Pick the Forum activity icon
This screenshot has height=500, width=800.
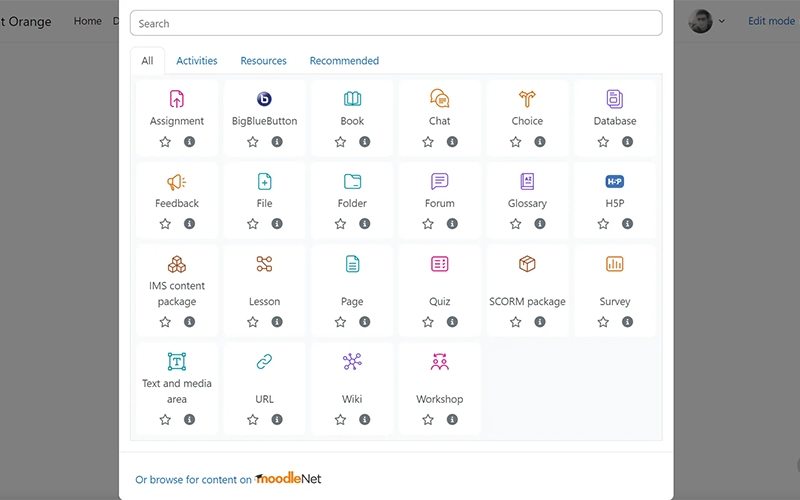[440, 182]
